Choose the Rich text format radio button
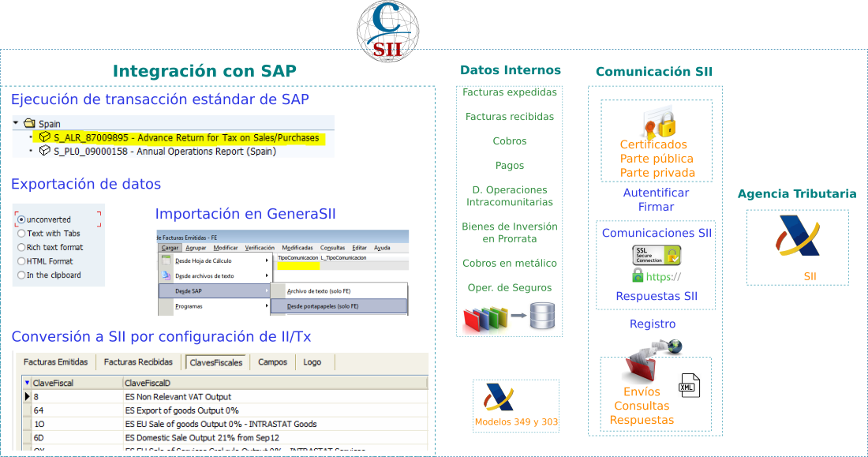 tap(21, 247)
